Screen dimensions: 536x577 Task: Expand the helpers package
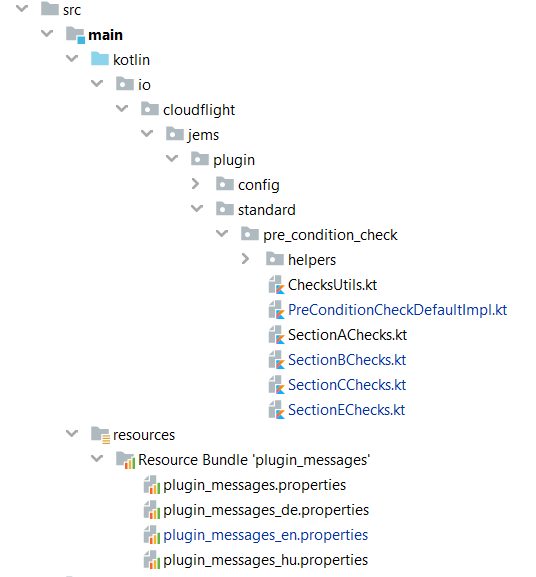click(x=245, y=259)
